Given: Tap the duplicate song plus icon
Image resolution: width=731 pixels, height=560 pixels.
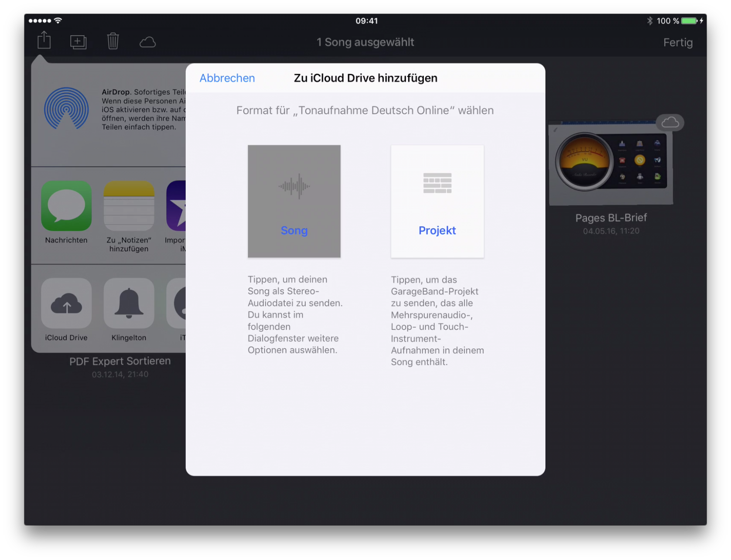Looking at the screenshot, I should point(78,42).
